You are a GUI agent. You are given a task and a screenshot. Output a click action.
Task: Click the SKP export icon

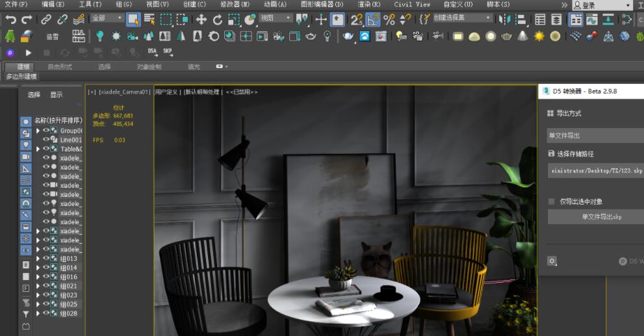[x=168, y=52]
